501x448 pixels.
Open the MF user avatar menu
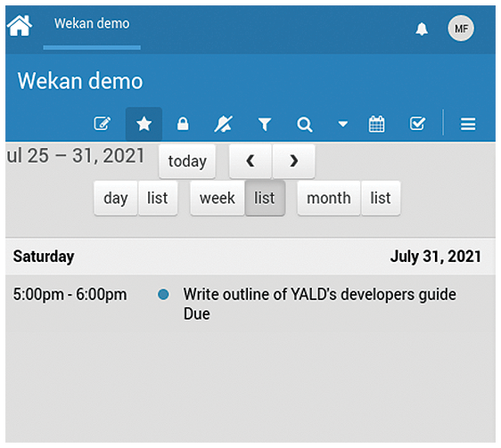(x=461, y=29)
